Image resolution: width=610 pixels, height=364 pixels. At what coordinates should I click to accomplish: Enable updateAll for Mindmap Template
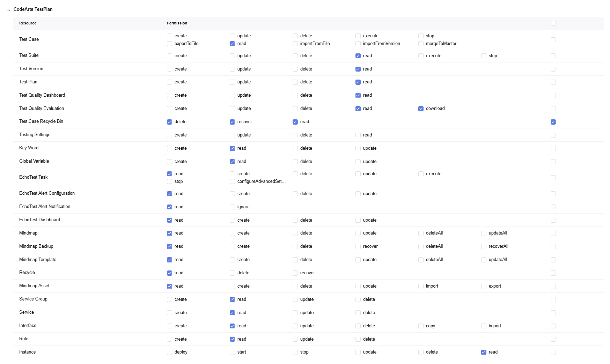(x=484, y=260)
